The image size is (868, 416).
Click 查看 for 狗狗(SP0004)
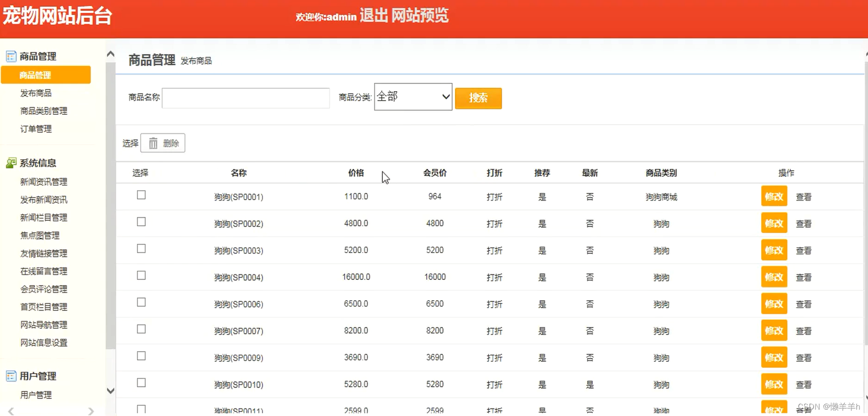804,277
